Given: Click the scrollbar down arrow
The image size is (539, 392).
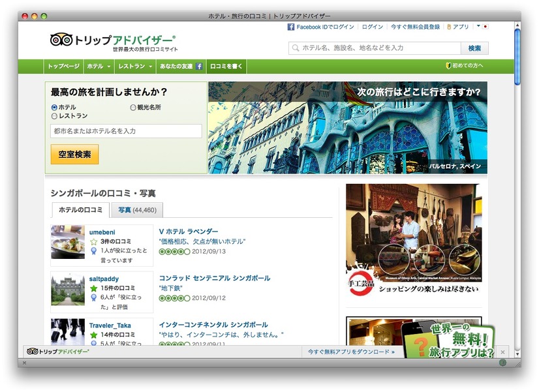Looking at the screenshot, I should 517,354.
